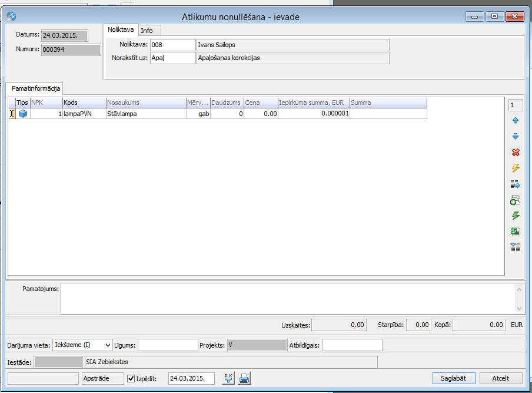Image resolution: width=532 pixels, height=393 pixels.
Task: Click the Tips column header
Action: 22,103
